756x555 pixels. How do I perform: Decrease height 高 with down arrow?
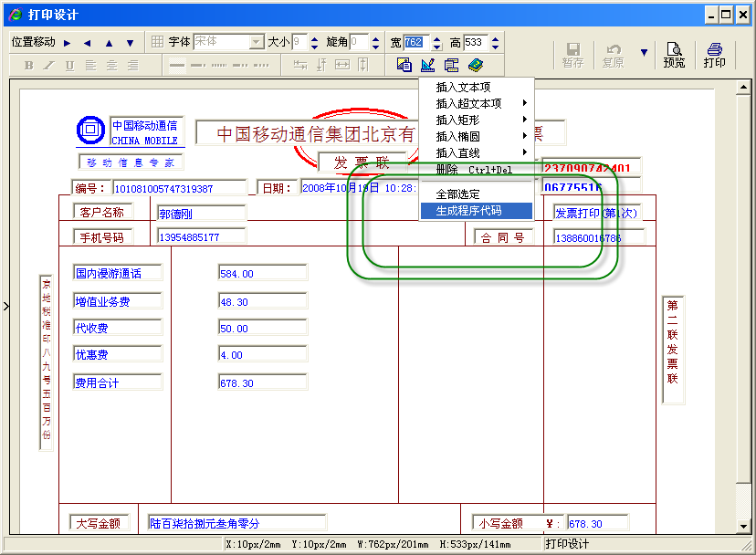496,47
